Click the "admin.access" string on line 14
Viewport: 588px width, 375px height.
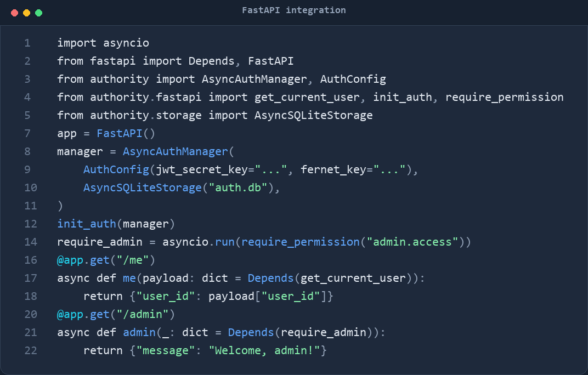click(412, 242)
